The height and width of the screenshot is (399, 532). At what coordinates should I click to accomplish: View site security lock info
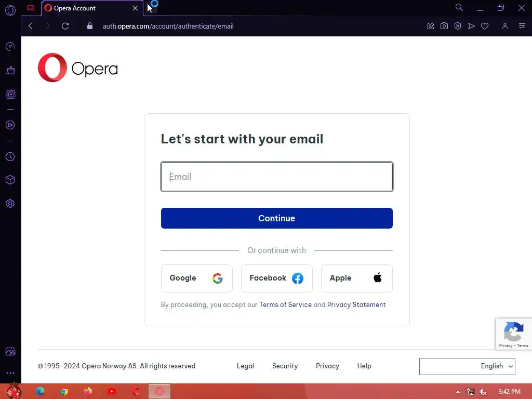[x=89, y=26]
